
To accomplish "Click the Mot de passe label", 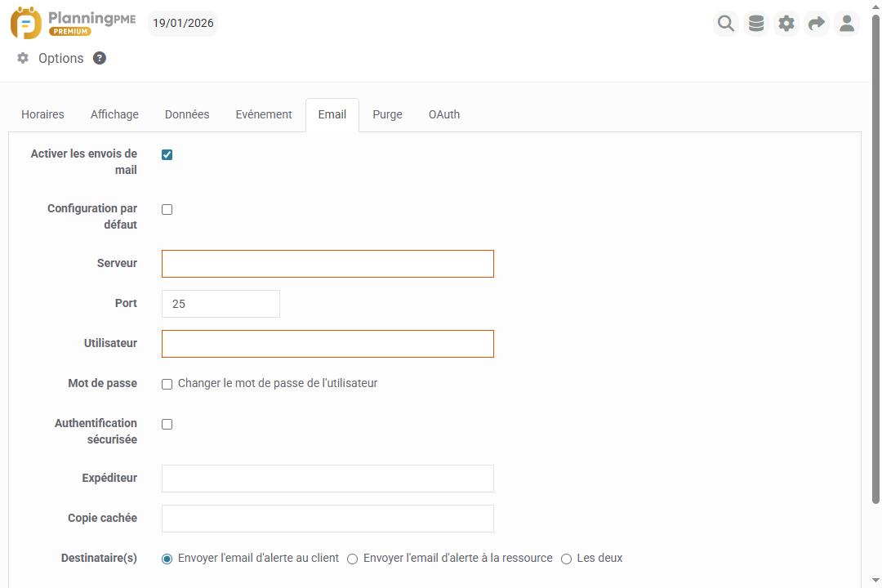I will [102, 383].
